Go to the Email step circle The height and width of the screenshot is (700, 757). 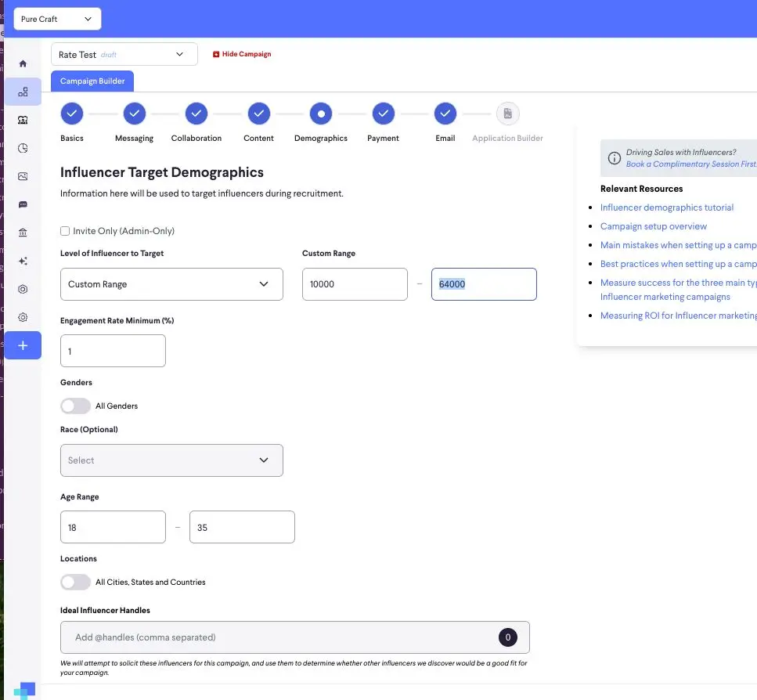click(445, 114)
